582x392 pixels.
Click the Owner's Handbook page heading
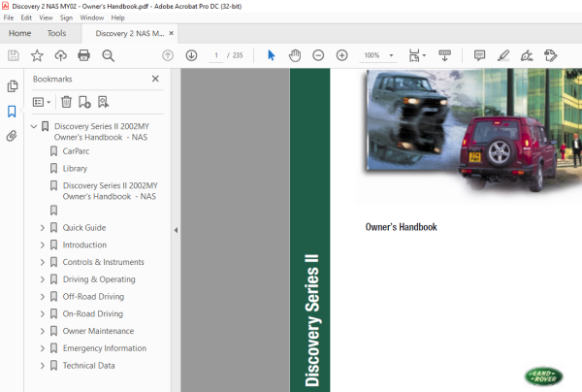[401, 227]
